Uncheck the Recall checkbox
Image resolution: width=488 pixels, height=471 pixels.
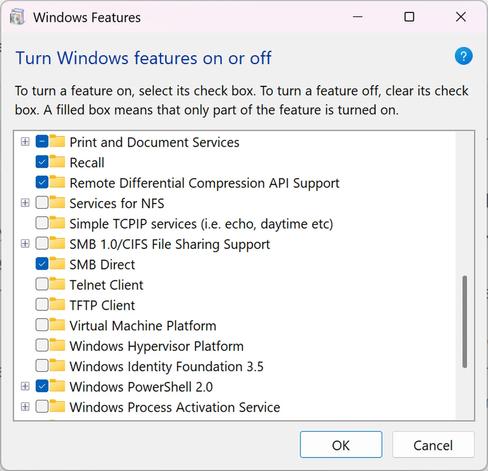[42, 162]
